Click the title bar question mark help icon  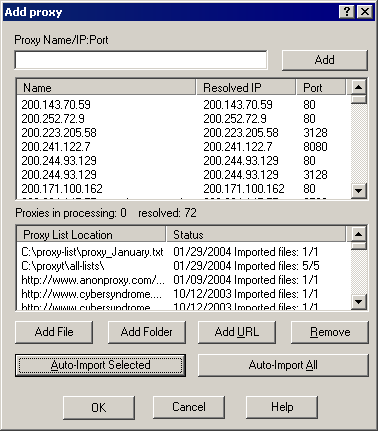point(347,12)
